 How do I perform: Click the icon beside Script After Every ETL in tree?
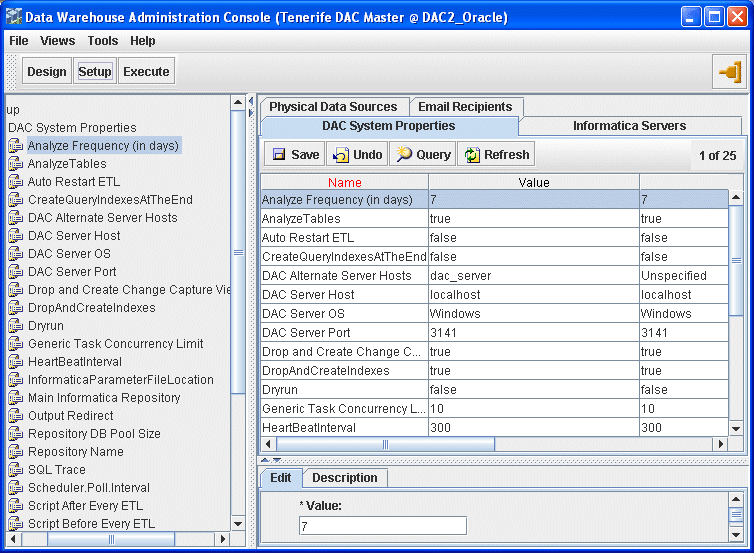pos(15,506)
